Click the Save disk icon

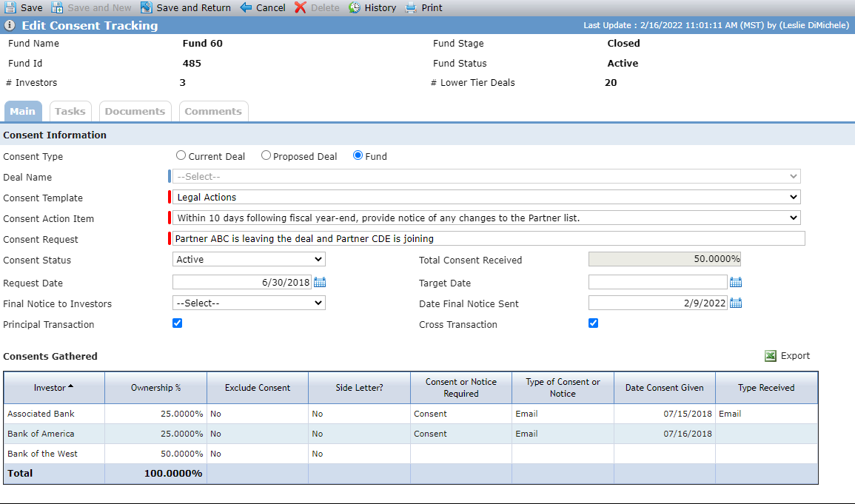(x=10, y=7)
